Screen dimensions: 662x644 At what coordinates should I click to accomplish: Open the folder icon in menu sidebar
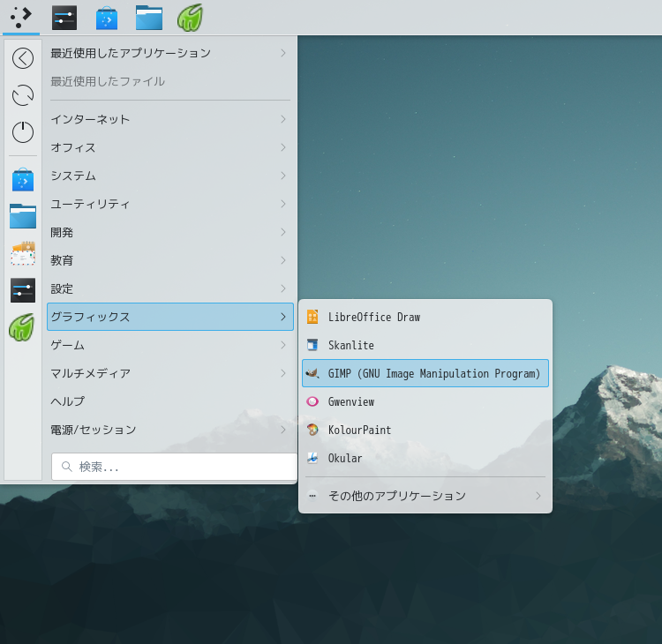point(23,216)
